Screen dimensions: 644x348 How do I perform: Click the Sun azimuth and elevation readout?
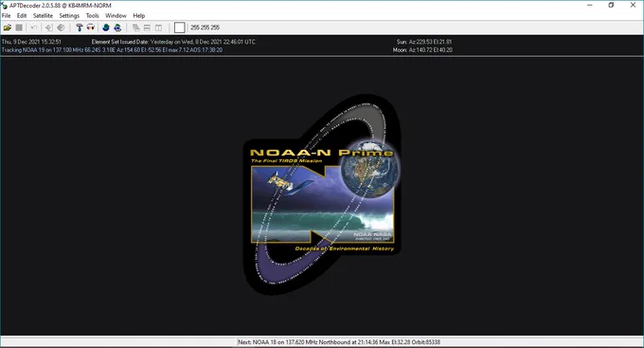424,42
